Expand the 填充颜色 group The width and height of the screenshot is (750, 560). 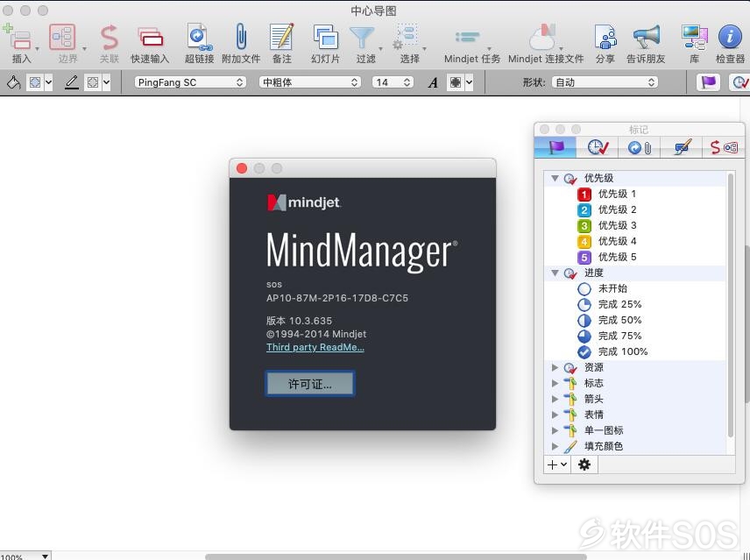click(555, 446)
